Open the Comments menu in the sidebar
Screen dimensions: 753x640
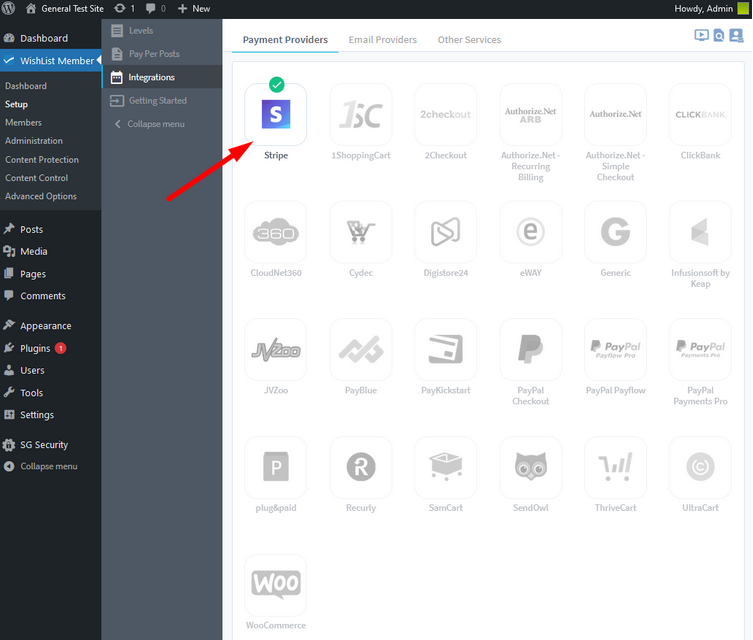[50, 296]
